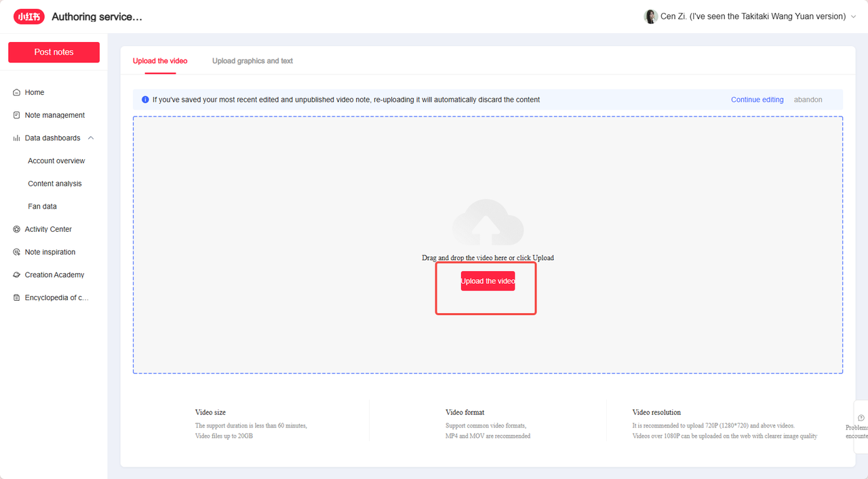This screenshot has height=479, width=868.
Task: Open Note management page
Action: [x=54, y=115]
